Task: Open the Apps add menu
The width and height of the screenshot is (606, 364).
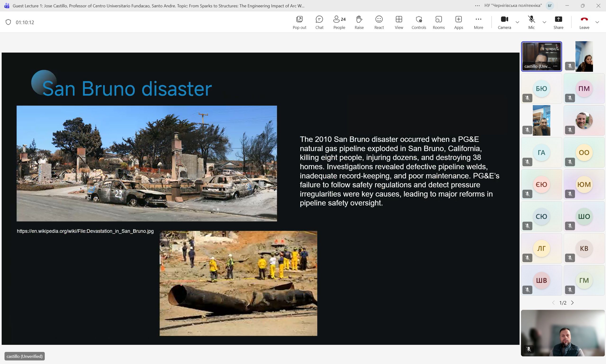Action: tap(458, 22)
